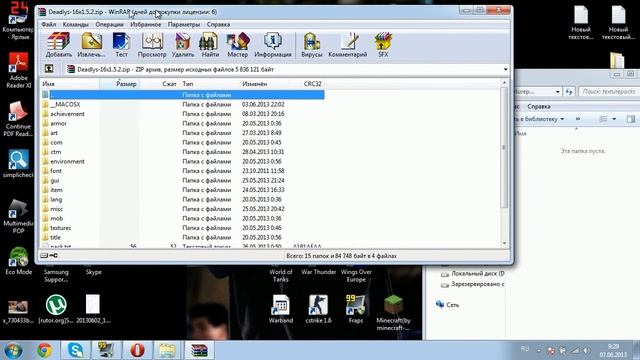640x360 pixels.
Task: Select the armor folder
Action: click(x=182, y=123)
